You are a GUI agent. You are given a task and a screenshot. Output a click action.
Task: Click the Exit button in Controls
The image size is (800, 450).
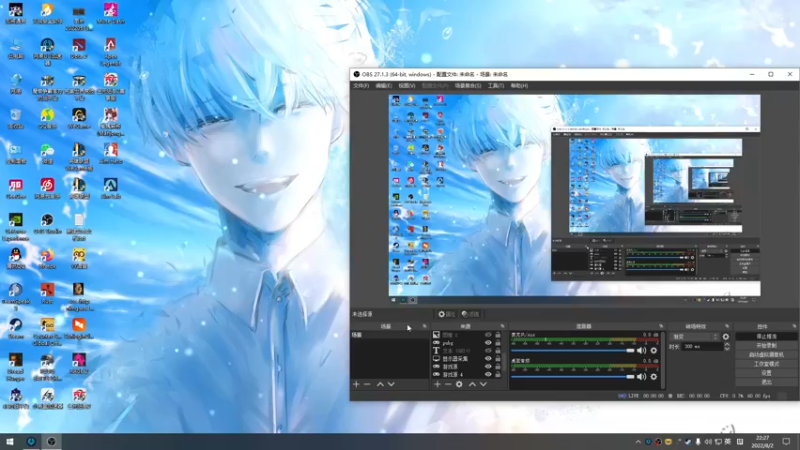[x=766, y=382]
